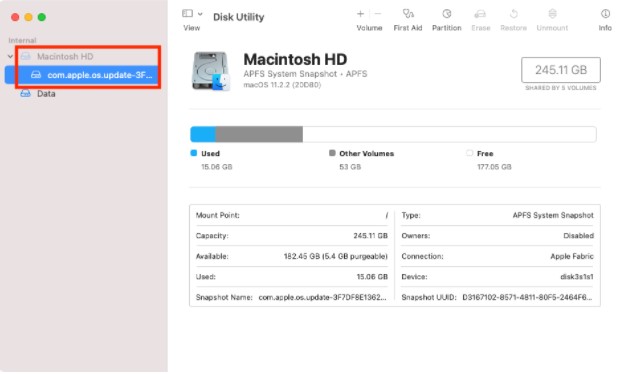620x374 pixels.
Task: Select Macintosh HD in the sidebar
Action: click(x=65, y=57)
